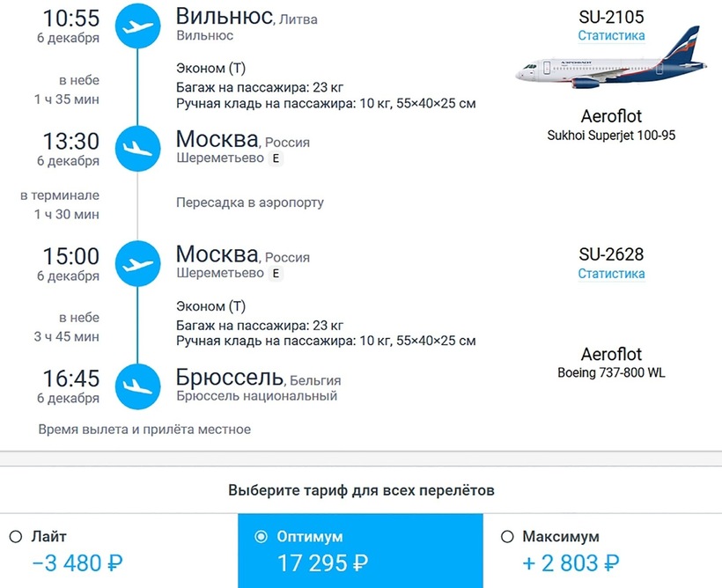Viewport: 722px width, 588px height.
Task: Click the Вильнюс city name
Action: point(224,16)
